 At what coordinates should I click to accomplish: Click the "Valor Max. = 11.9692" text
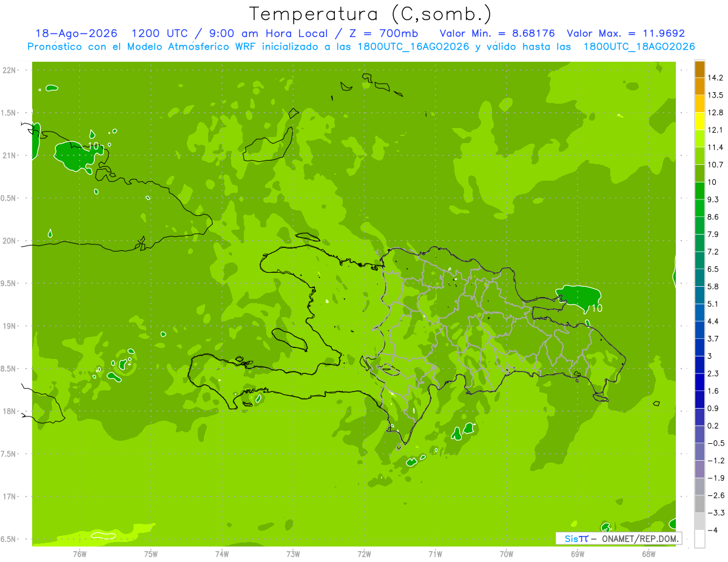625,33
